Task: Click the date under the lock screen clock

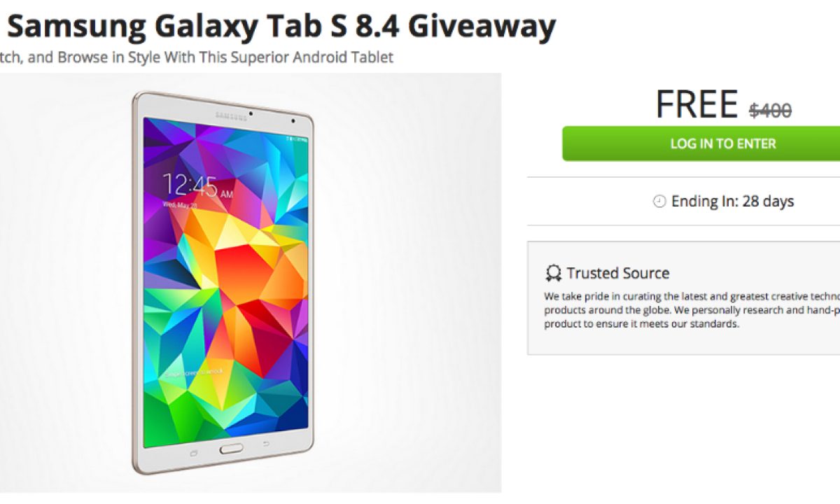Action: pyautogui.click(x=181, y=206)
